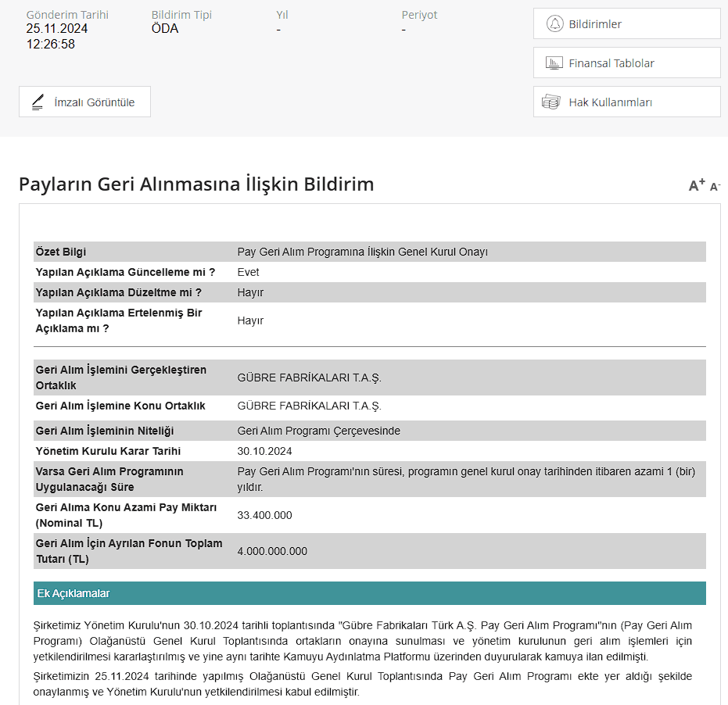Click the 'Geri Alım İşleminin Niteliği' label
Viewport: 728px width, 705px height.
point(105,431)
